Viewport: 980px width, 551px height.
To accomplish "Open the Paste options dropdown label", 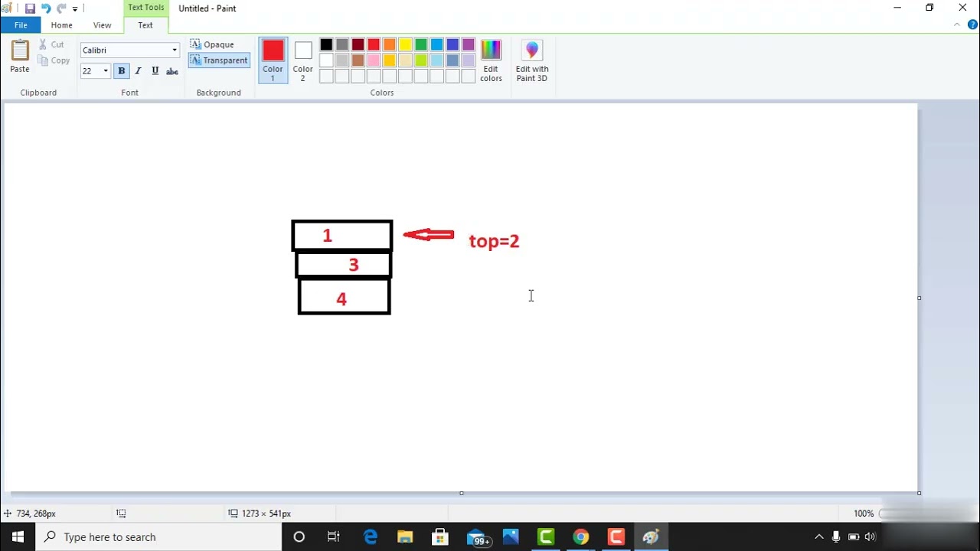I will (x=20, y=69).
